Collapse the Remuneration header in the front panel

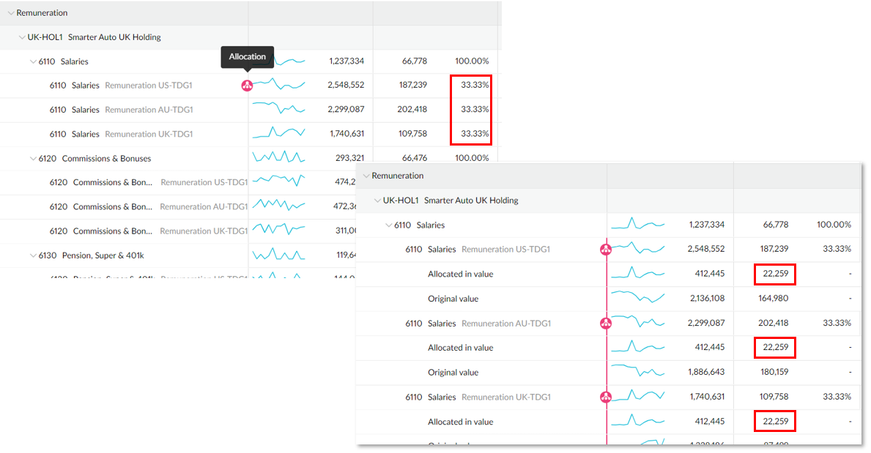(366, 176)
